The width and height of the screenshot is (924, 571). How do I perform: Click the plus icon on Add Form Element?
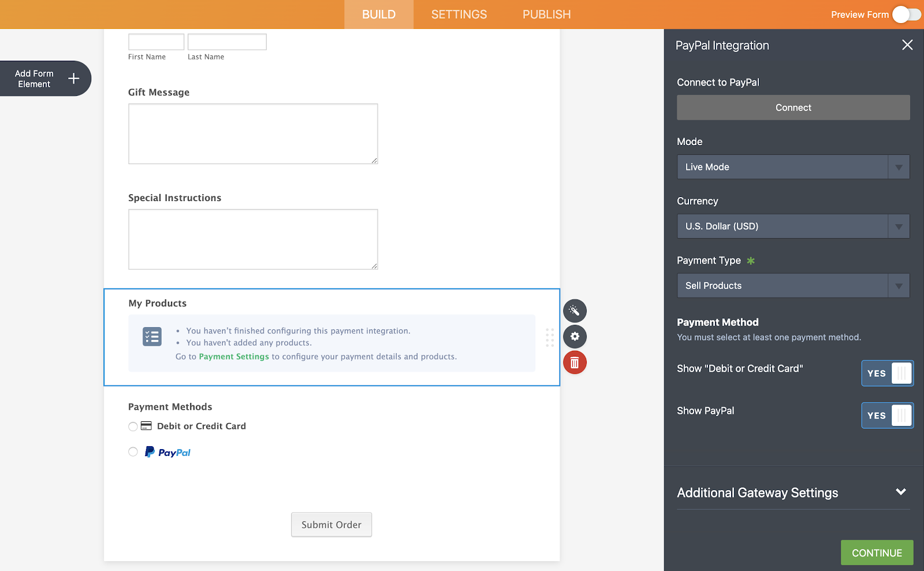[74, 79]
